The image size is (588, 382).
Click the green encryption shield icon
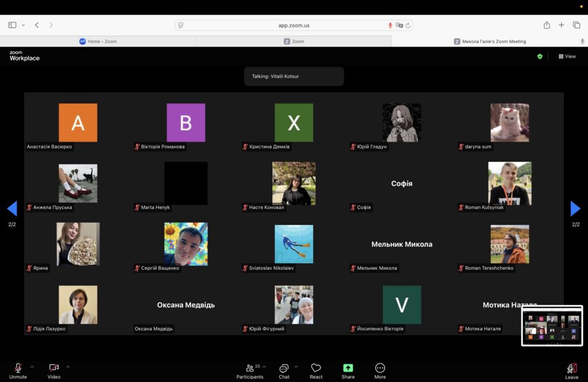point(540,56)
